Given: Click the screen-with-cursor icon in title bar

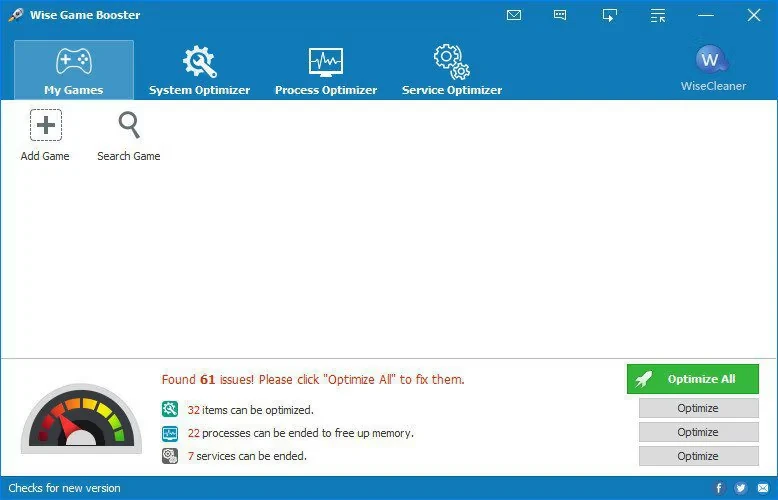Looking at the screenshot, I should click(609, 15).
